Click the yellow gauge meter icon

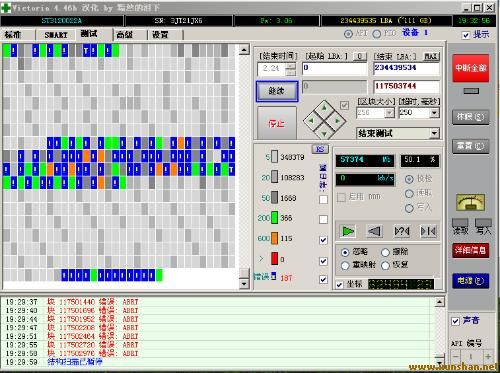pyautogui.click(x=470, y=202)
